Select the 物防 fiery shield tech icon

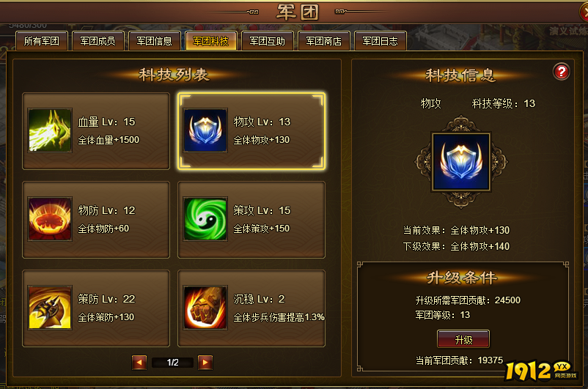pos(50,219)
